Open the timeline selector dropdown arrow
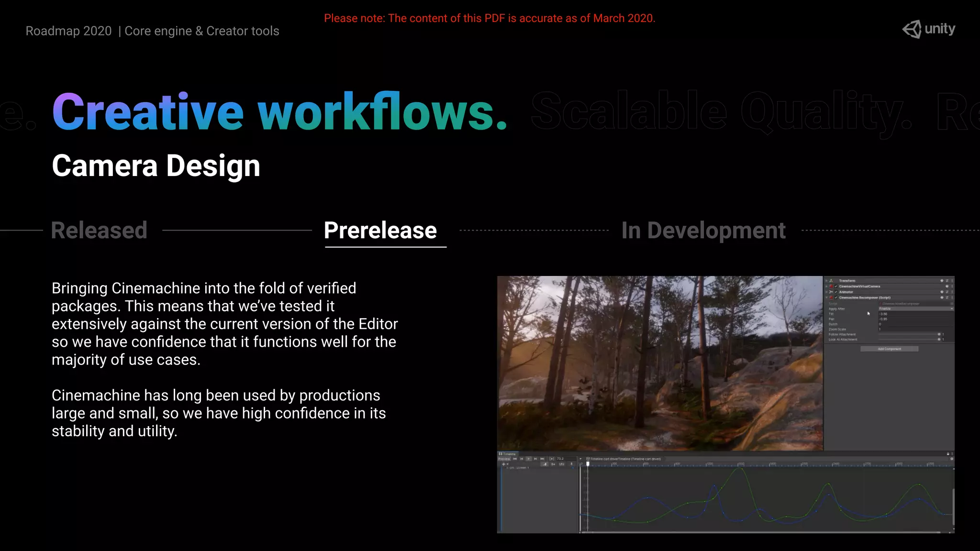The height and width of the screenshot is (551, 980). click(580, 459)
